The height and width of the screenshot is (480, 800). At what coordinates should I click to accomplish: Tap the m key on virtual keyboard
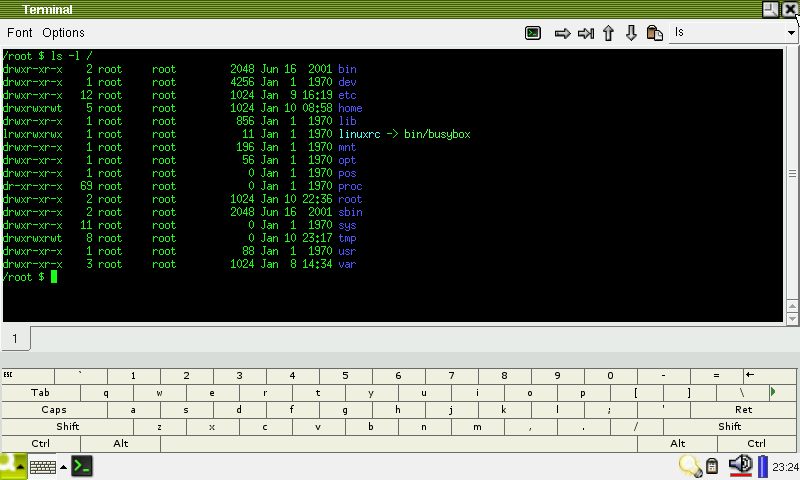(x=477, y=426)
